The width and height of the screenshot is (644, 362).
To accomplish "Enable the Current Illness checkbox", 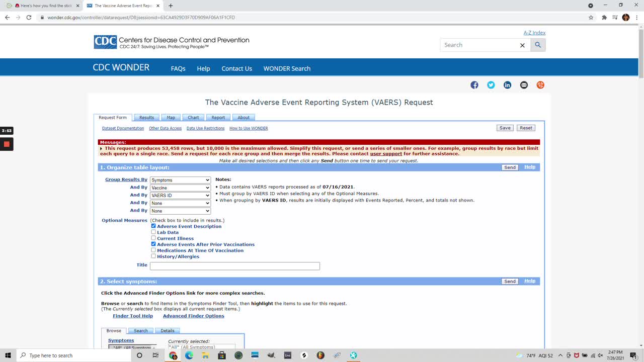I will pos(153,238).
